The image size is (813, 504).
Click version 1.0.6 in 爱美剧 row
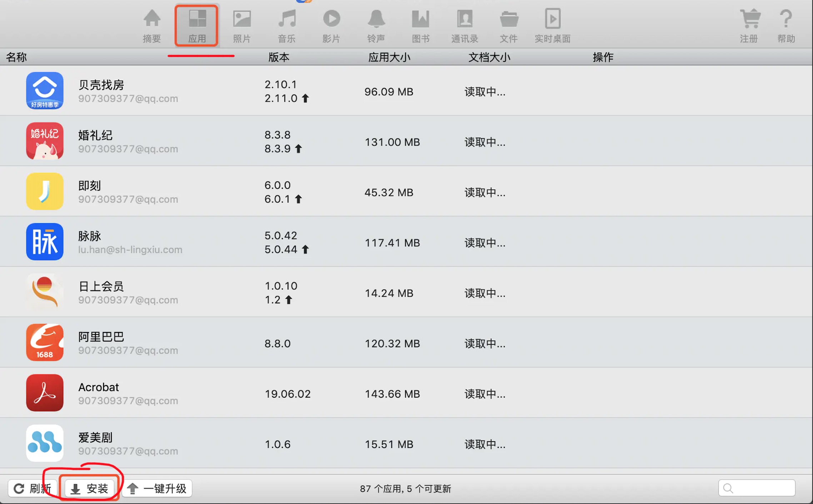click(278, 444)
